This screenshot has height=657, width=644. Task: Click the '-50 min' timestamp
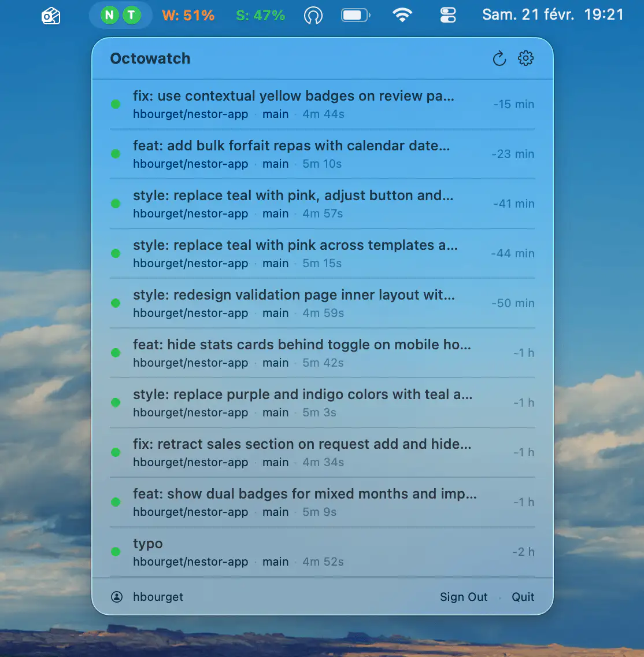point(513,303)
